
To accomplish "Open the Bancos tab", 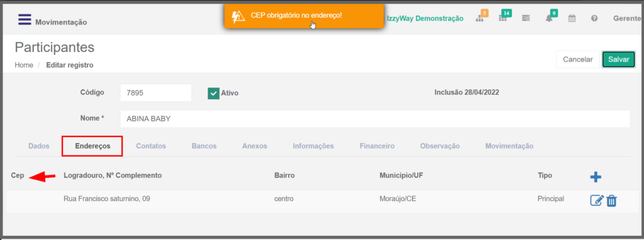I will point(204,146).
